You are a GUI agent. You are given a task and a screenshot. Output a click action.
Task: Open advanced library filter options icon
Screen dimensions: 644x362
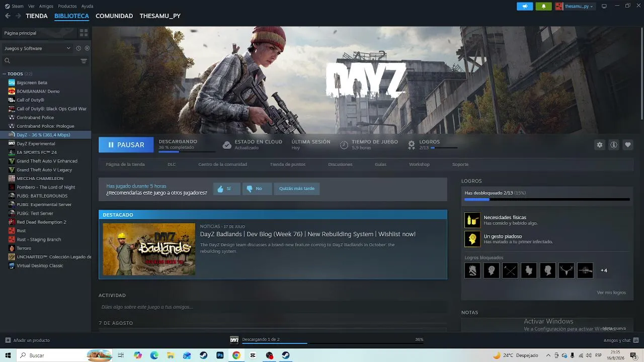84,61
